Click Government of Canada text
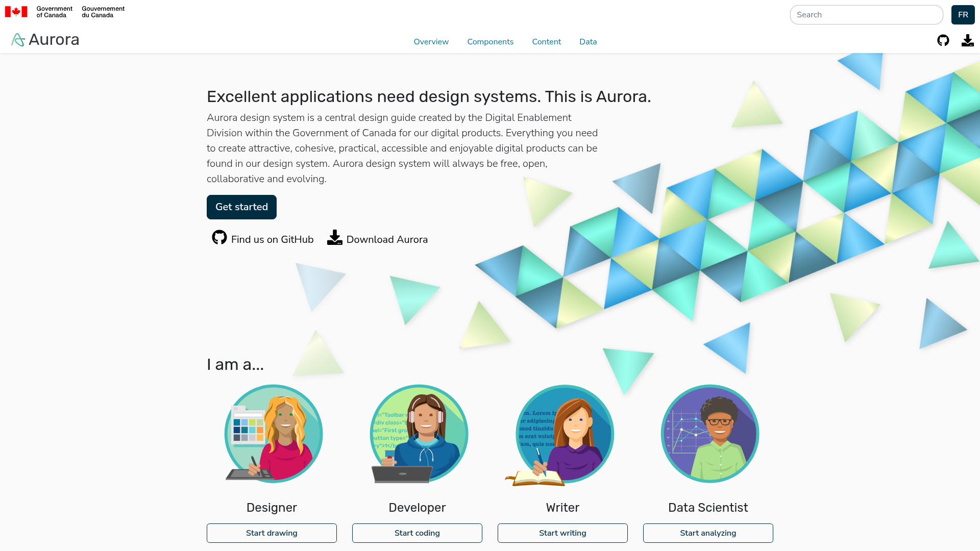 (55, 12)
